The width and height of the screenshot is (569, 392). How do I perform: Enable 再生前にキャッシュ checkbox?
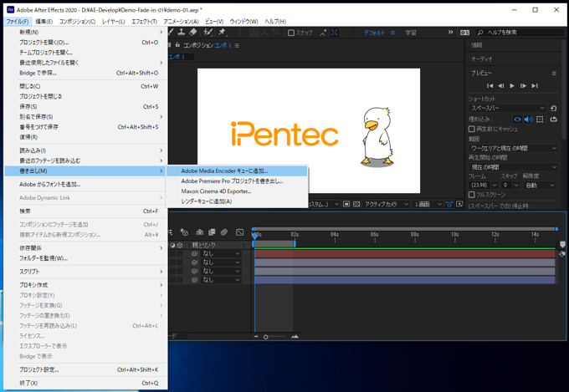coord(472,129)
